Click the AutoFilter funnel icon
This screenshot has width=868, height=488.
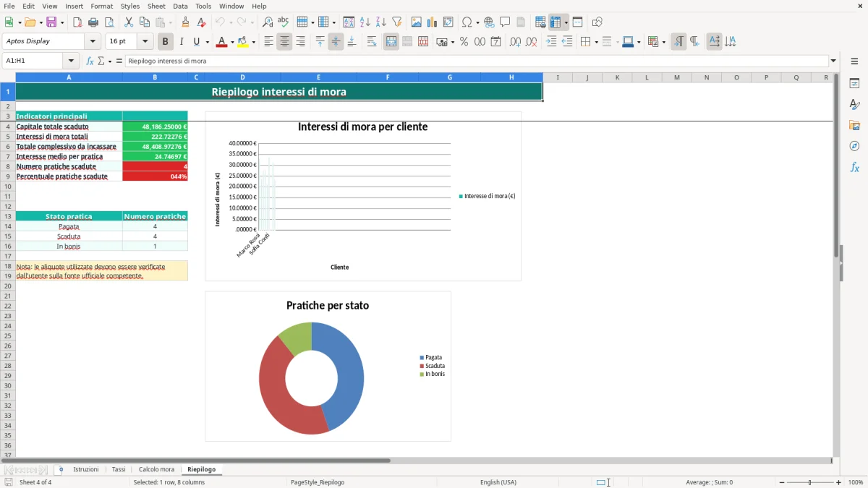397,22
